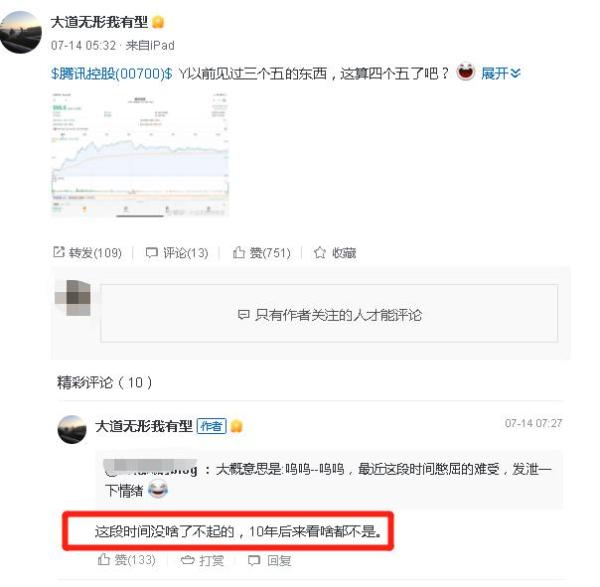The width and height of the screenshot is (600, 587).
Task: Open comments via the 评论(13) speech bubble
Action: click(177, 253)
